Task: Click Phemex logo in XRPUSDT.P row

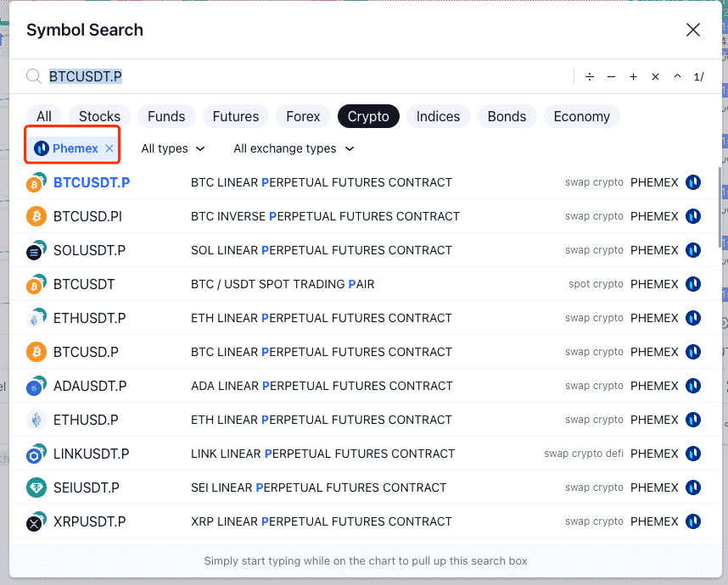Action: pos(693,521)
